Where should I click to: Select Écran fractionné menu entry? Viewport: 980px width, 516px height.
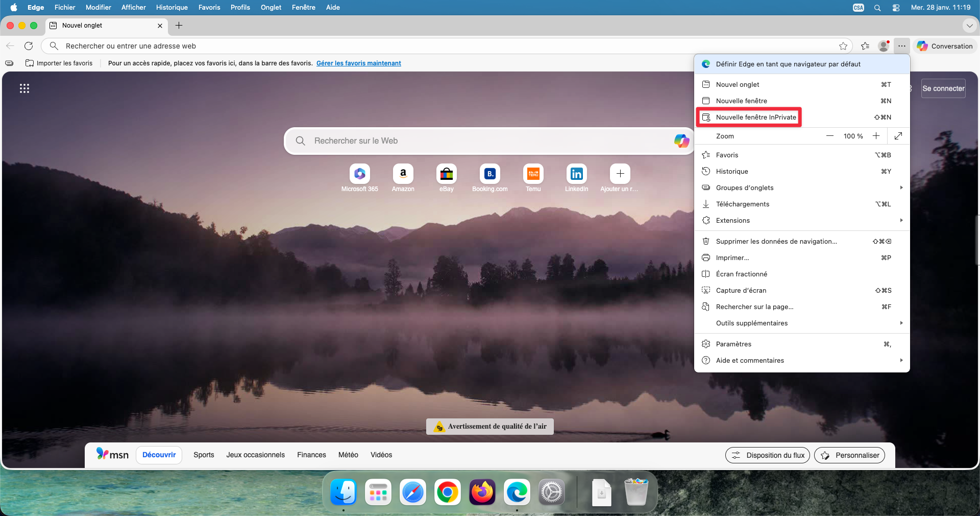tap(802, 274)
